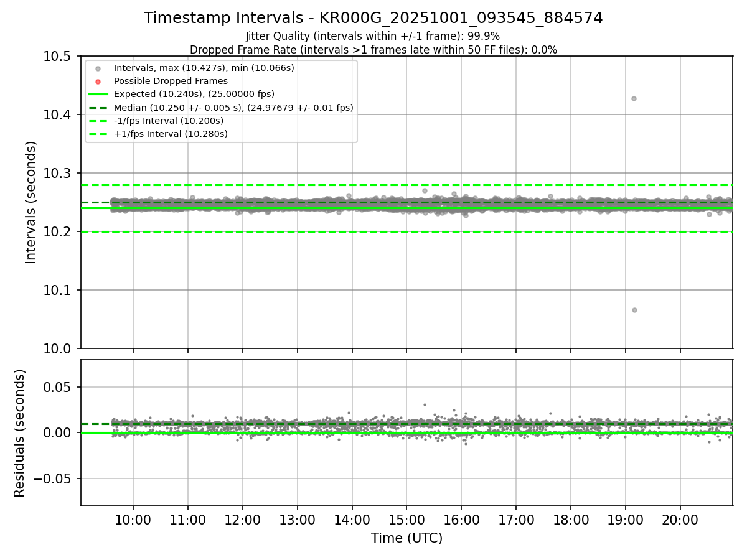
Task: Click the '20:00' time tick label
Action: tap(680, 520)
